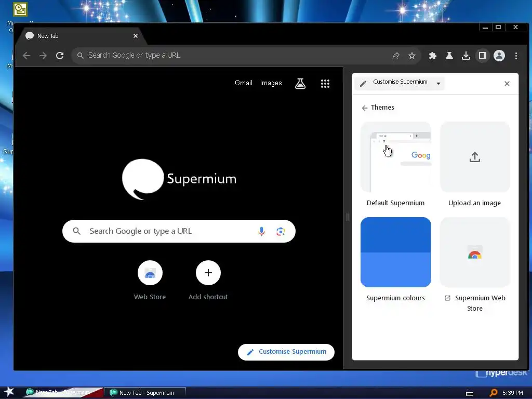Switch to the first New Tab taskbar item
The width and height of the screenshot is (532, 399).
(x=64, y=393)
